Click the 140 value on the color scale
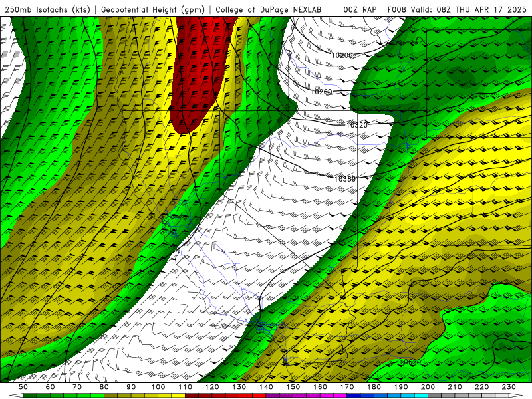This screenshot has width=532, height=399. click(x=266, y=387)
